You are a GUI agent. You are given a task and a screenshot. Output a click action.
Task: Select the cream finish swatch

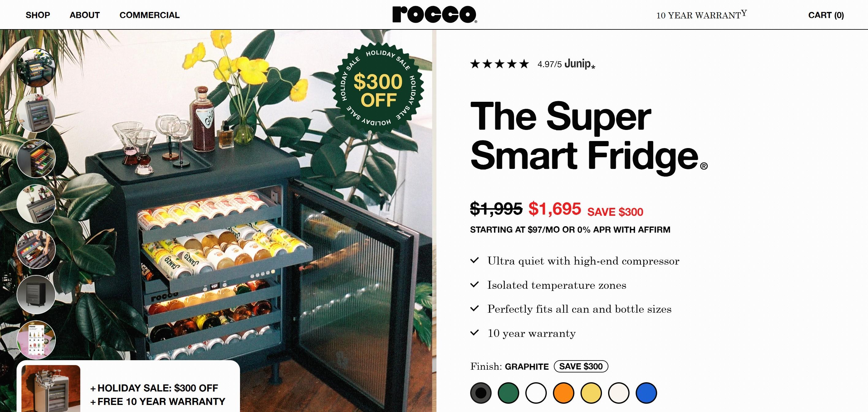point(619,393)
